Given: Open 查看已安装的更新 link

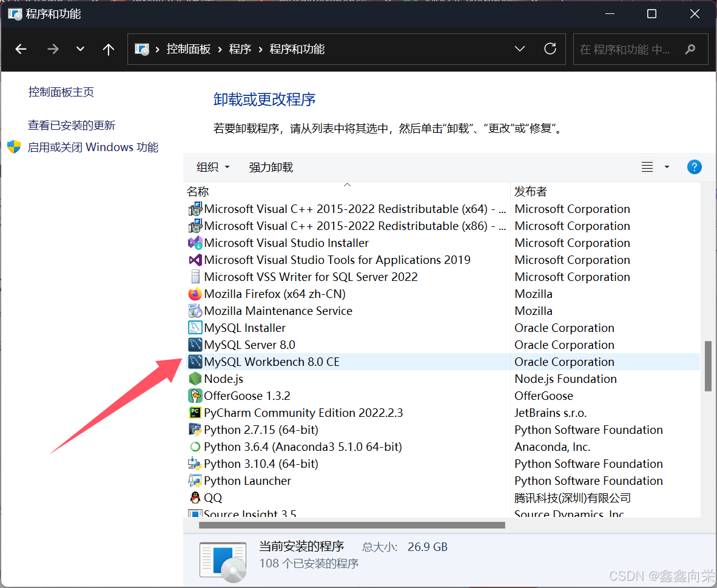Looking at the screenshot, I should pos(72,126).
